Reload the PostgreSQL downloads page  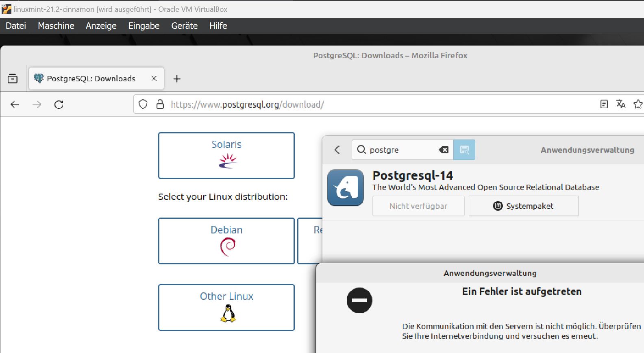[x=59, y=105]
